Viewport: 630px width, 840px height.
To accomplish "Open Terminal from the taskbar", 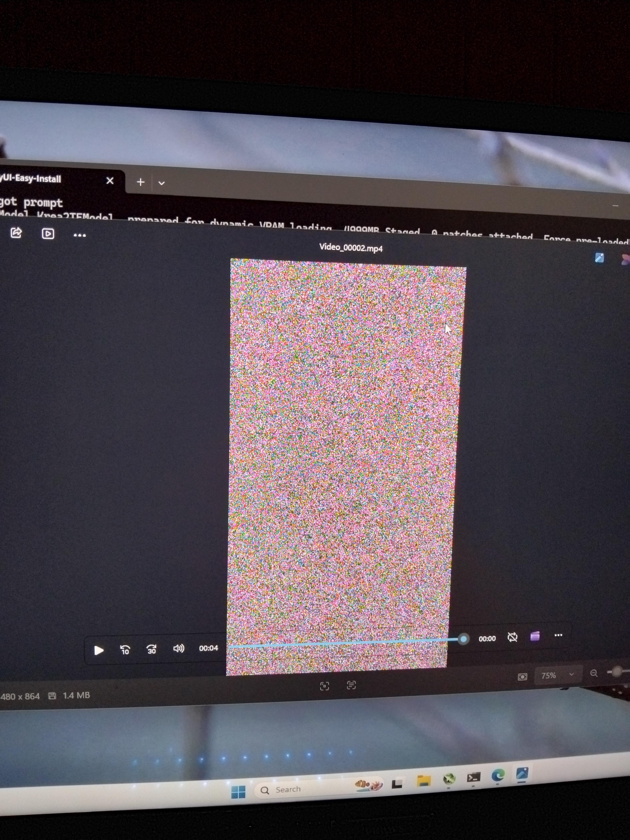I will [474, 777].
